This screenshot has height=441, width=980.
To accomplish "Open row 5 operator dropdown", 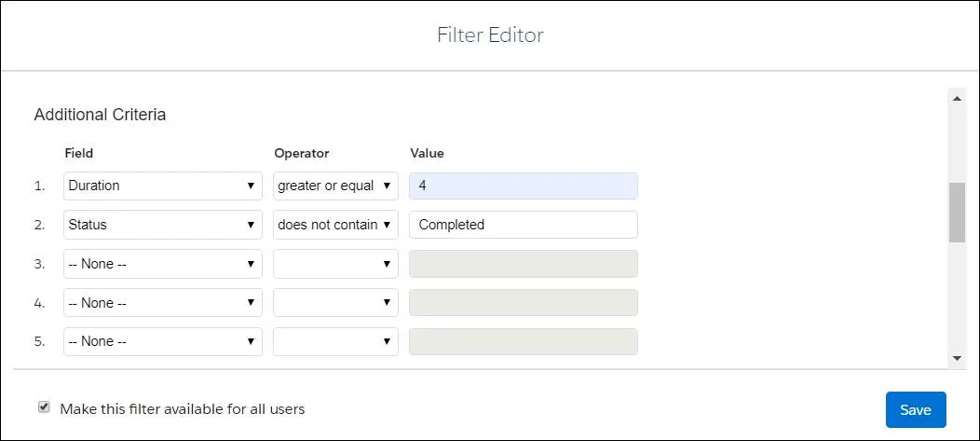I will coord(335,341).
